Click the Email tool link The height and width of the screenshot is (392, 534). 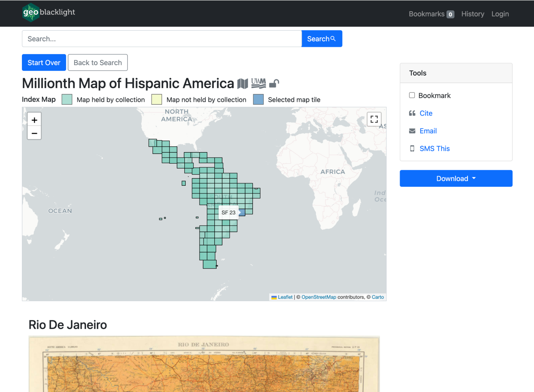pos(428,131)
